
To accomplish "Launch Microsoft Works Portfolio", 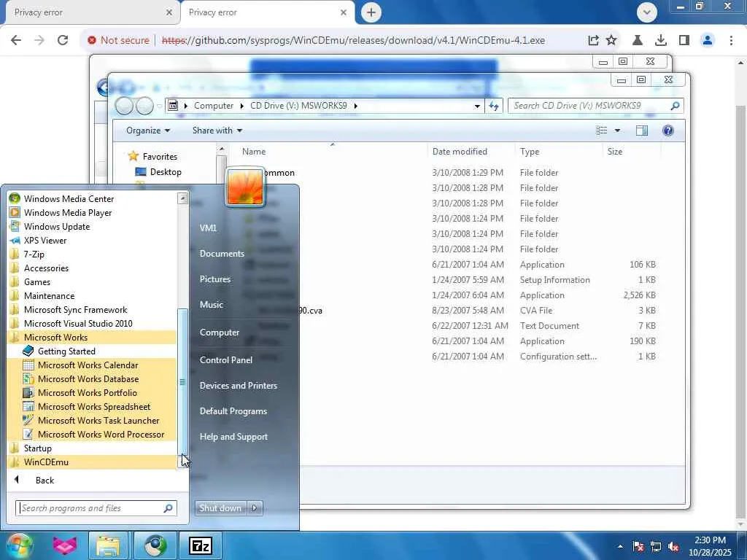I will (x=88, y=392).
